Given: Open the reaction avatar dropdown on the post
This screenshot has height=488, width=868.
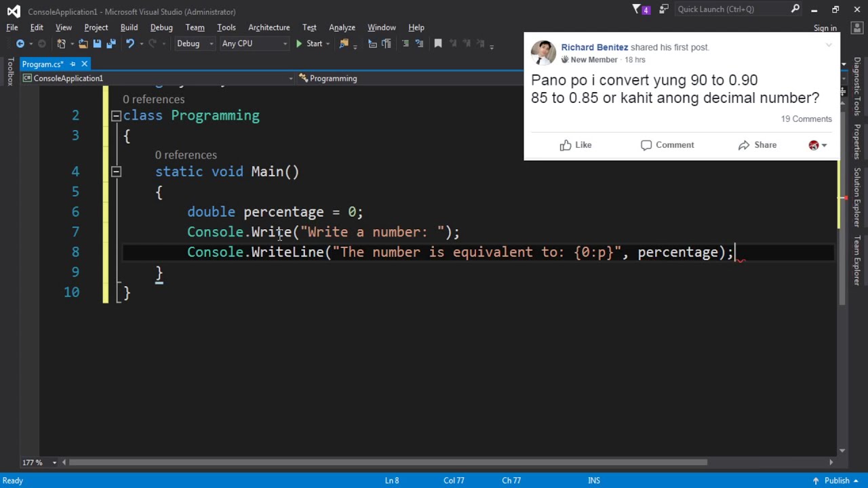Looking at the screenshot, I should tap(818, 145).
